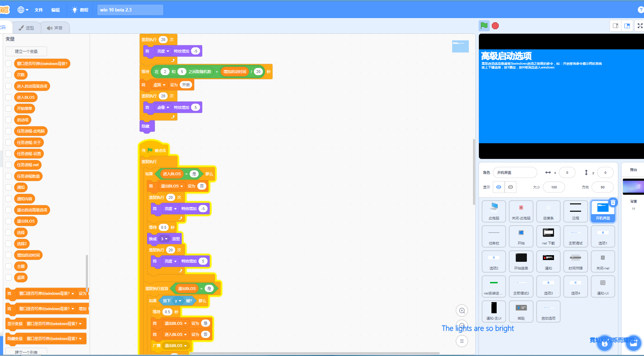Image resolution: width=644 pixels, height=356 pixels.
Task: Click the sprite size field showing 100
Action: tap(554, 187)
